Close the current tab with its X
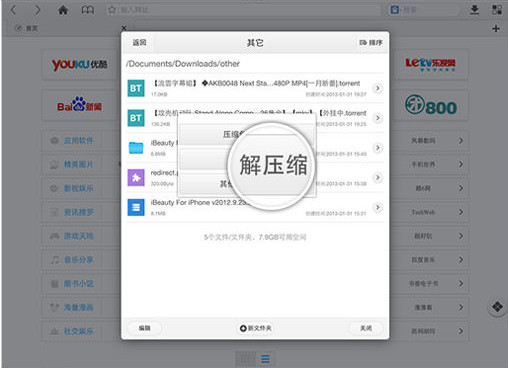508x368 pixels. pyautogui.click(x=124, y=28)
